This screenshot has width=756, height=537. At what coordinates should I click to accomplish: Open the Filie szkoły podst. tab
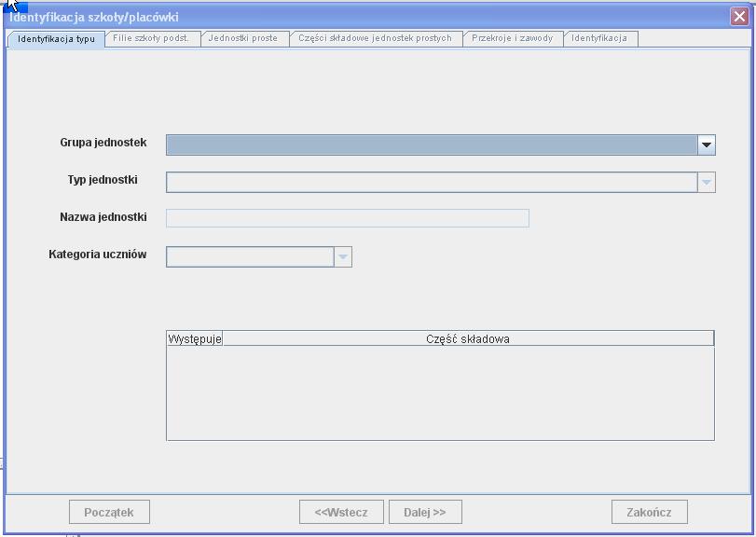[x=151, y=38]
